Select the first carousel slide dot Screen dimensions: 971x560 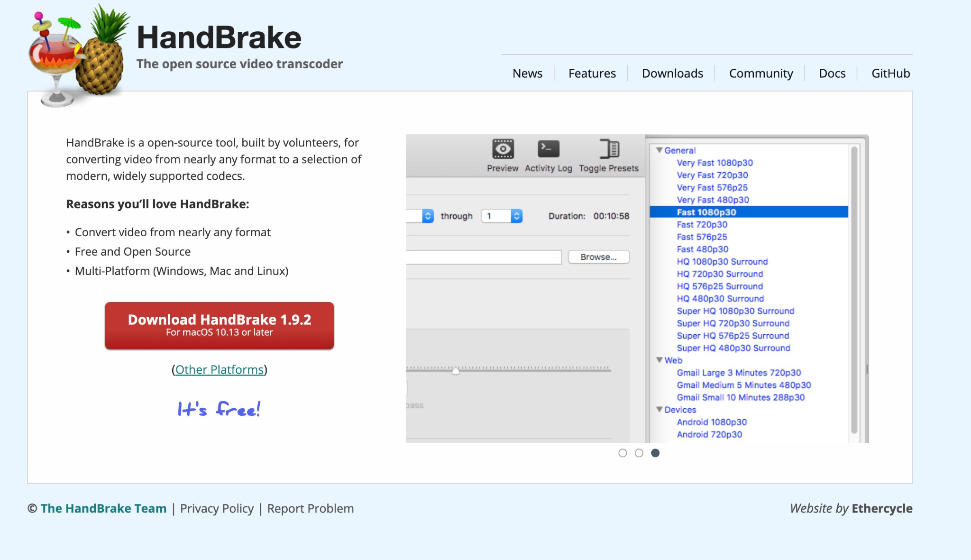point(623,453)
